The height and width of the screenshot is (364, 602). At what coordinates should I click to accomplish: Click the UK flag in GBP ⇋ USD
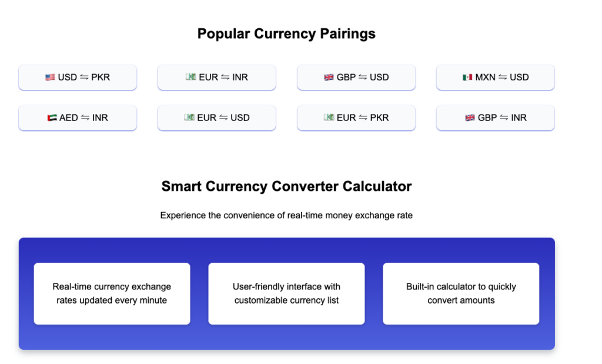pyautogui.click(x=329, y=77)
